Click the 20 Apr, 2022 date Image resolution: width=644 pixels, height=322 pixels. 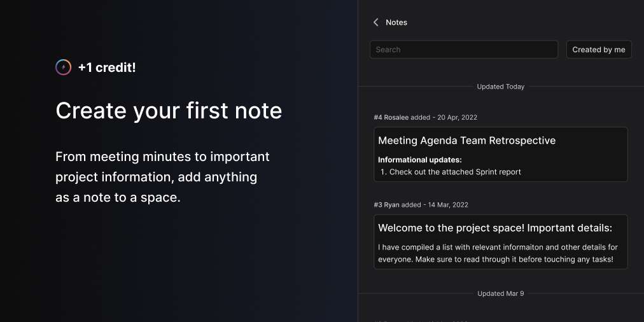click(456, 117)
